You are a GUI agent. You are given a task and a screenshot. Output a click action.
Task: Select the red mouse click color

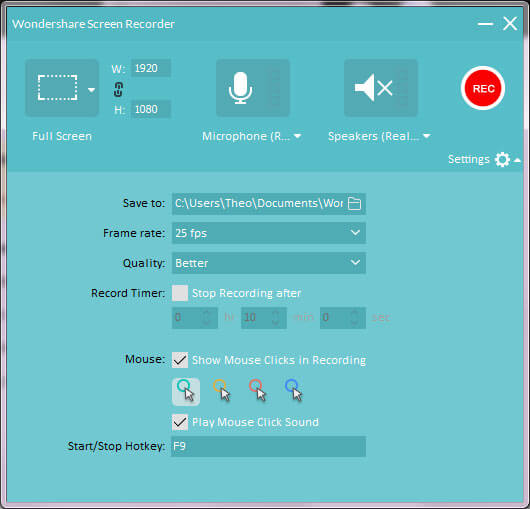coord(258,390)
